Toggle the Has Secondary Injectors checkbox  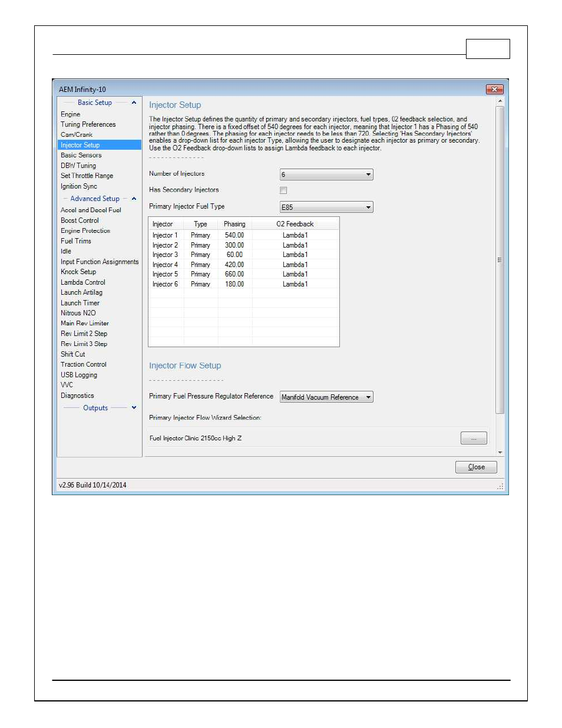click(283, 190)
